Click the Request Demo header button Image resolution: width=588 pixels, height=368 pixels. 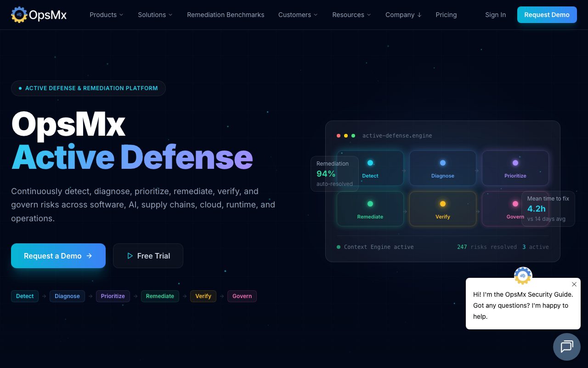click(x=547, y=15)
